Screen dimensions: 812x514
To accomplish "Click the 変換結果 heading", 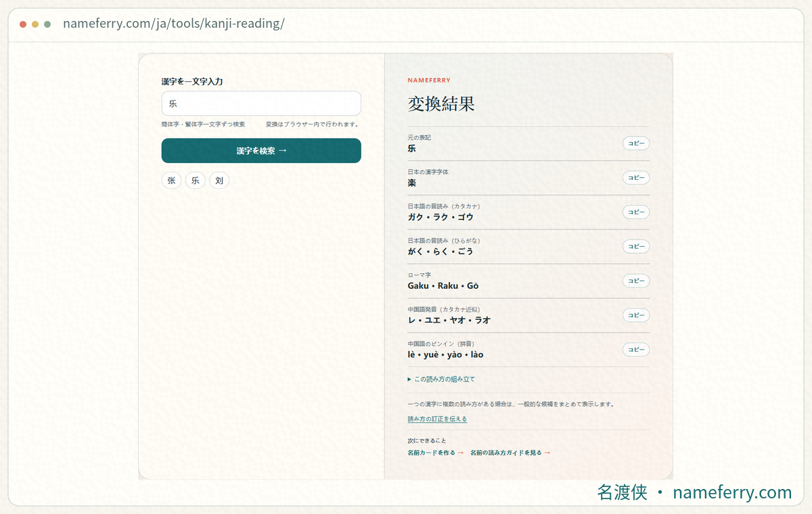I will (x=441, y=103).
